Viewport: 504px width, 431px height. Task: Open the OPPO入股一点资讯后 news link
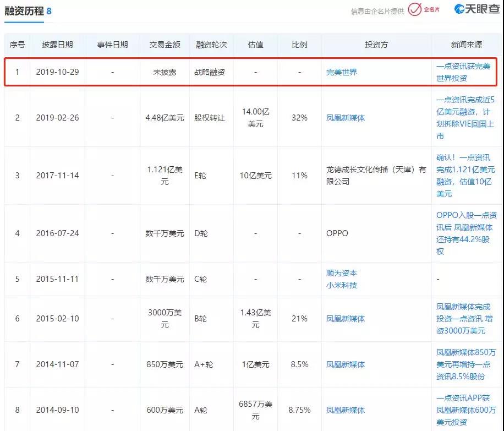[467, 233]
